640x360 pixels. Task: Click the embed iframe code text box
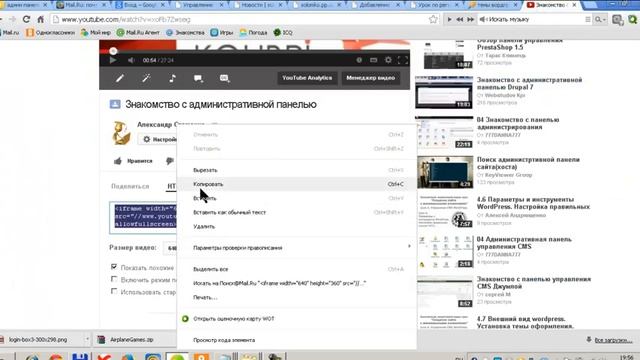point(143,218)
